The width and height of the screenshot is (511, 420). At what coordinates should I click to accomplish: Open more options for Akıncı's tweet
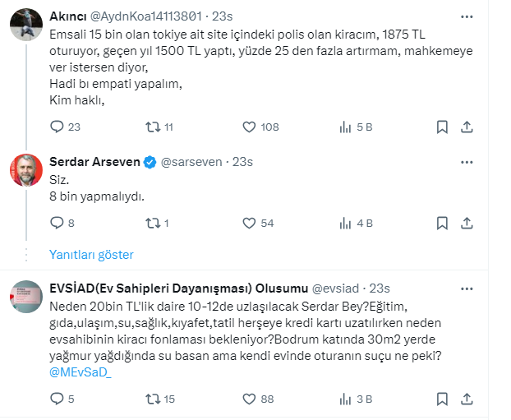point(467,16)
